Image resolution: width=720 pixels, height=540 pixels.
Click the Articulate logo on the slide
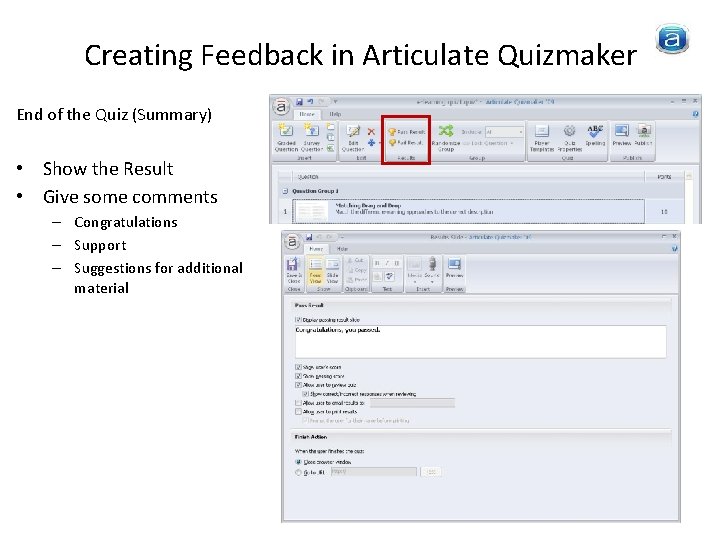point(672,39)
